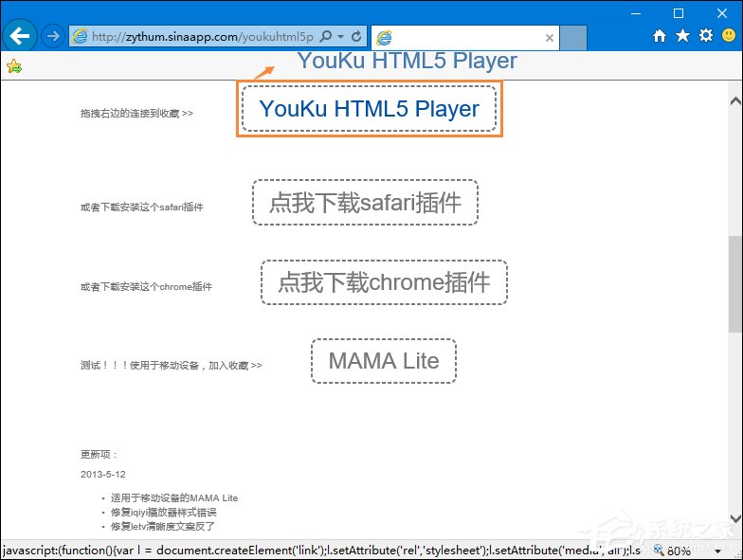
Task: Select the open Internet Explorer tab
Action: (x=464, y=38)
